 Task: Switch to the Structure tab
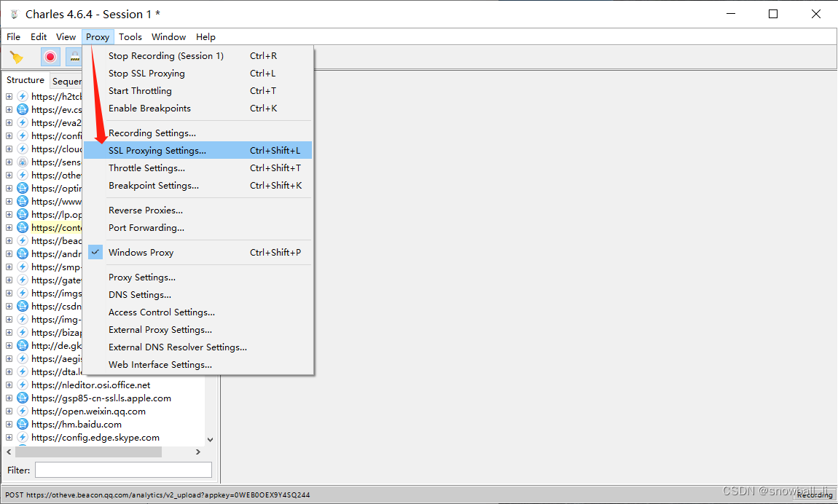pos(25,80)
